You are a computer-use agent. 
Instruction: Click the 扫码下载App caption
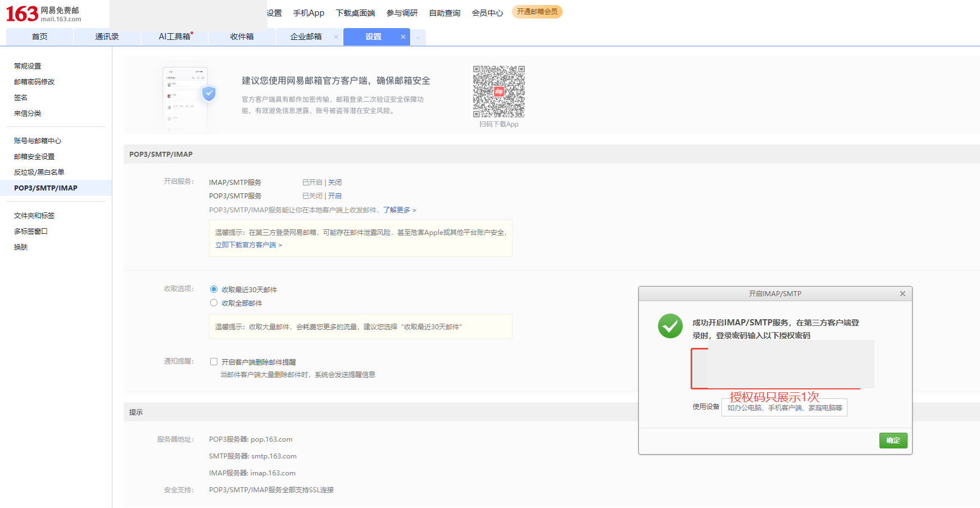coord(499,124)
